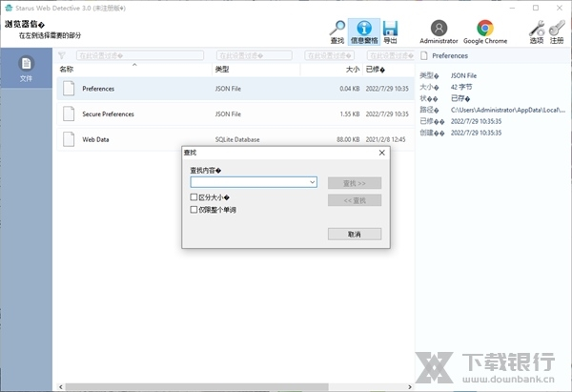The image size is (572, 392).
Task: Click the type column filter field
Action: point(255,55)
